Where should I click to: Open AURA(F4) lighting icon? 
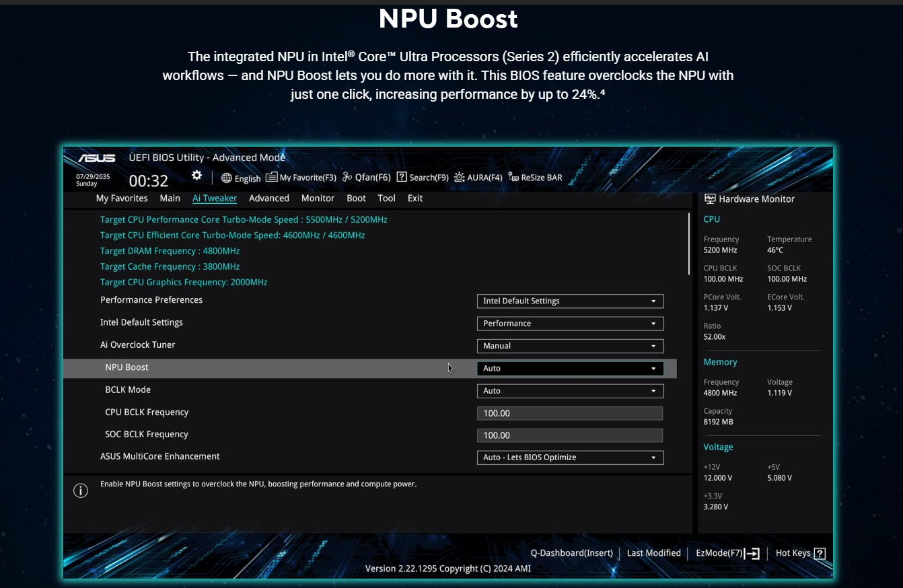pos(459,177)
